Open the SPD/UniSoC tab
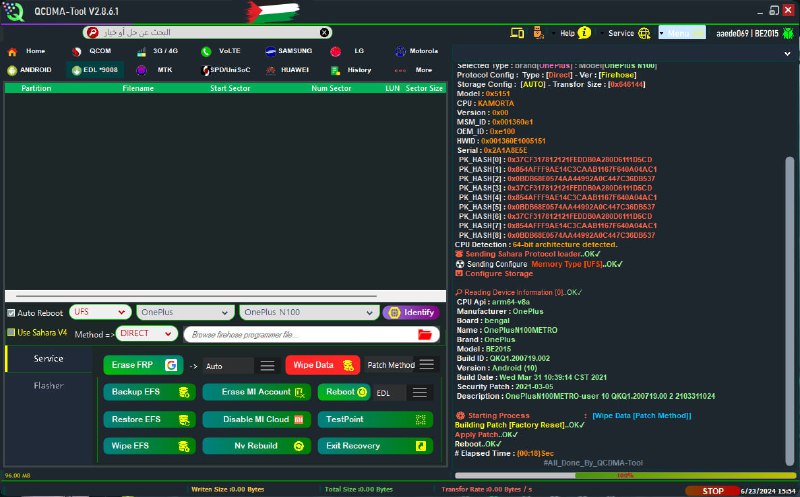This screenshot has width=800, height=497. coord(226,70)
